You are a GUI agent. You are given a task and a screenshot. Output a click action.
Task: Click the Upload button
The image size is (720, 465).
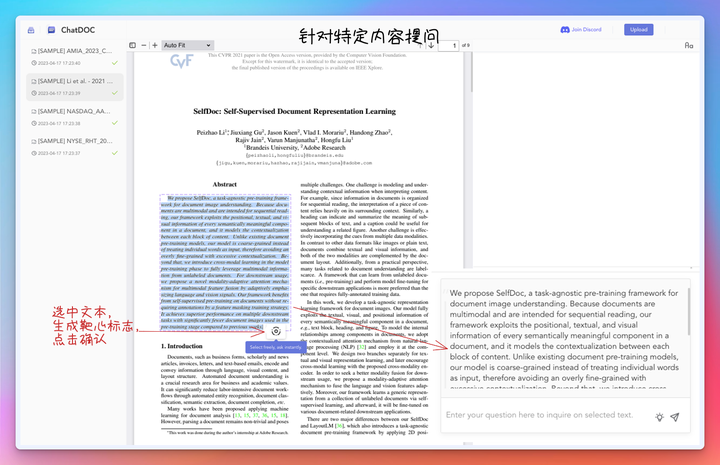pos(638,29)
